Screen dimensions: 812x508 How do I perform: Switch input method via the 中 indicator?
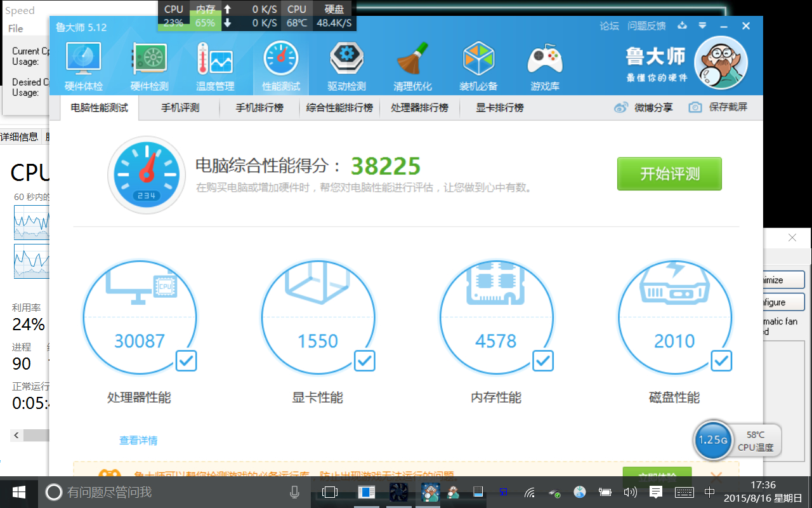[709, 492]
